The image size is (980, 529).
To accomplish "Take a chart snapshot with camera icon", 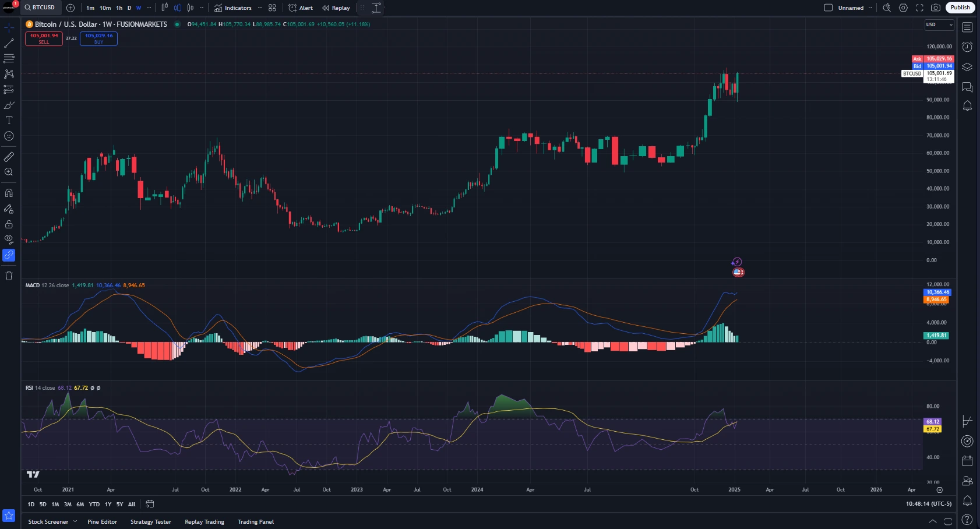I will point(936,8).
